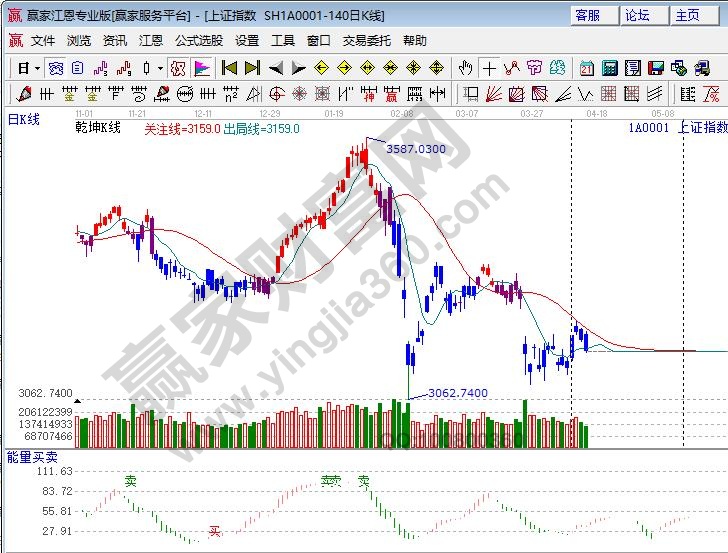The width and height of the screenshot is (728, 553).
Task: Click the floppy disk save icon
Action: click(656, 68)
